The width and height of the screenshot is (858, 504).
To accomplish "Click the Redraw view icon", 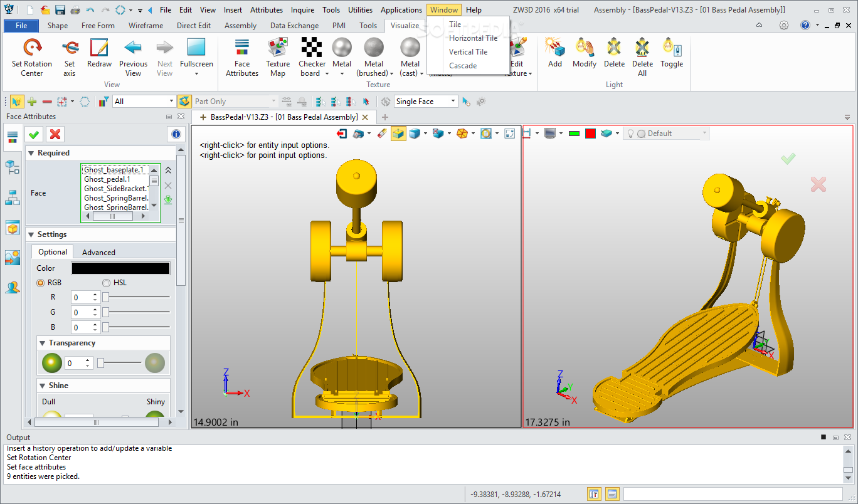I will [x=99, y=48].
